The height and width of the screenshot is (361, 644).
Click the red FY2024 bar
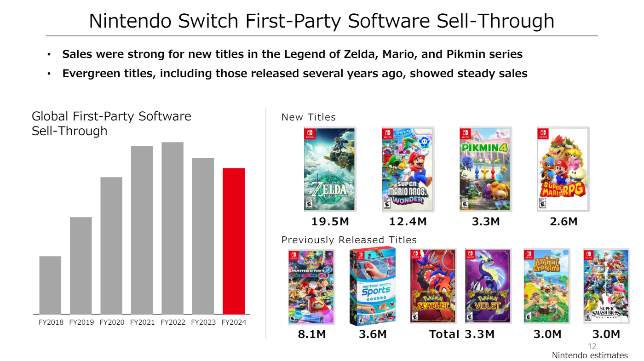(234, 241)
